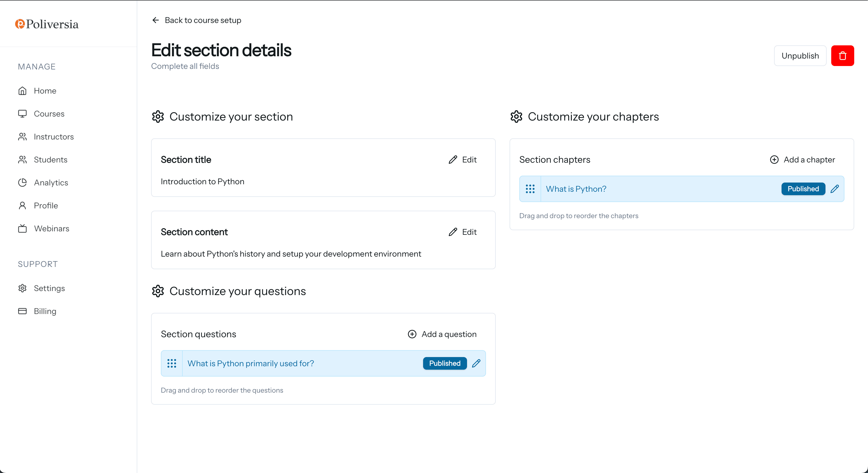This screenshot has height=473, width=868.
Task: Click the Webinars TV icon
Action: [x=22, y=228]
